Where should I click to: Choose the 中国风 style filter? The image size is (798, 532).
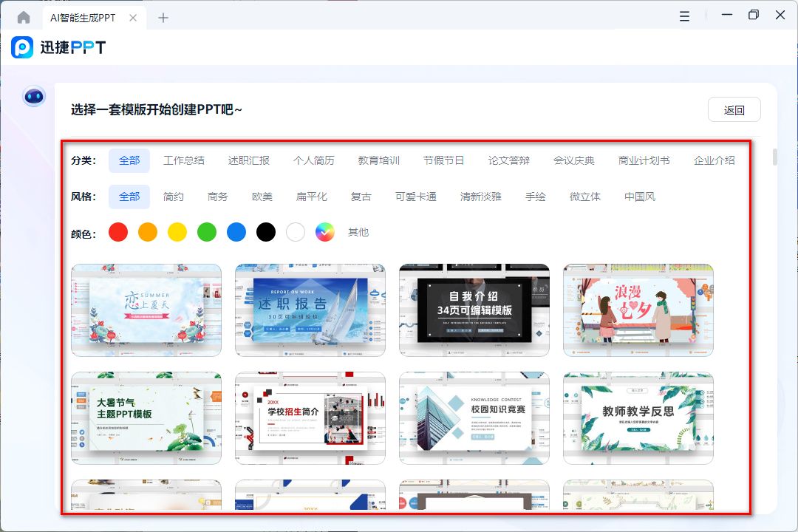tap(640, 197)
